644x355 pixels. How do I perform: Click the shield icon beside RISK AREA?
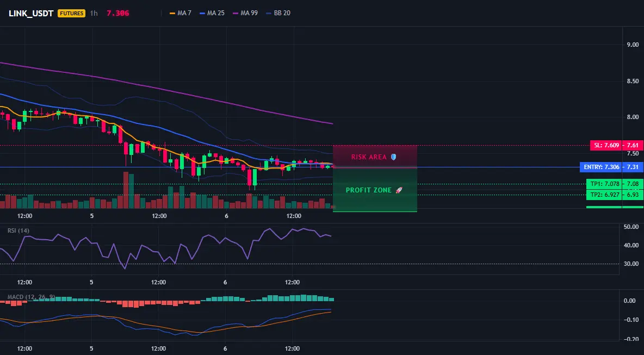pos(393,157)
